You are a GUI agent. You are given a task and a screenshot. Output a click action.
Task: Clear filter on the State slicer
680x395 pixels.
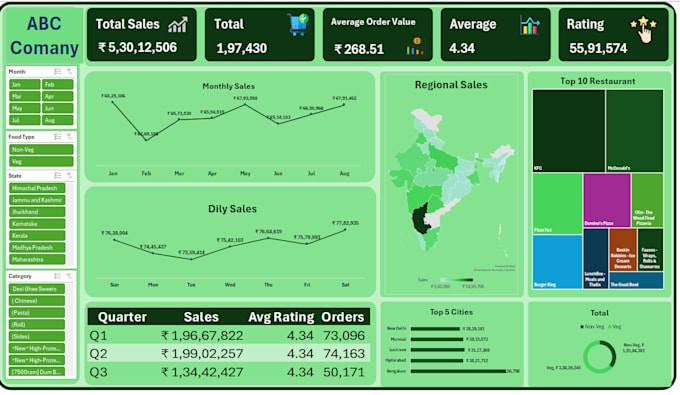click(69, 176)
